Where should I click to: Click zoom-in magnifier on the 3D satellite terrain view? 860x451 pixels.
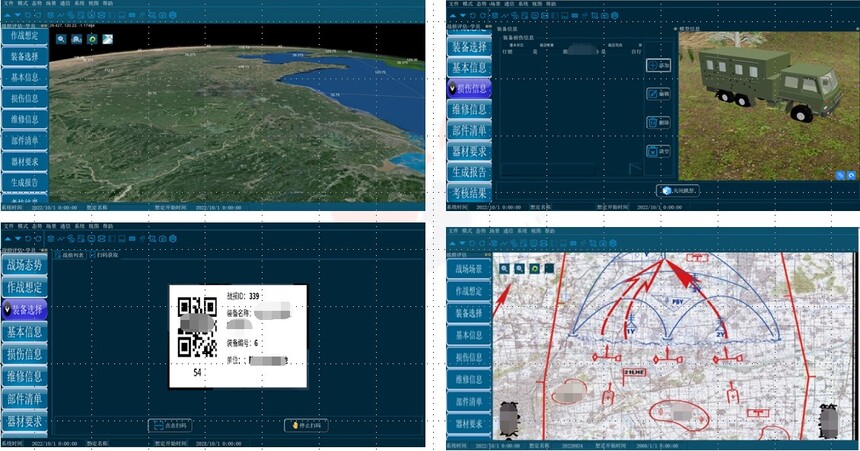[61, 39]
